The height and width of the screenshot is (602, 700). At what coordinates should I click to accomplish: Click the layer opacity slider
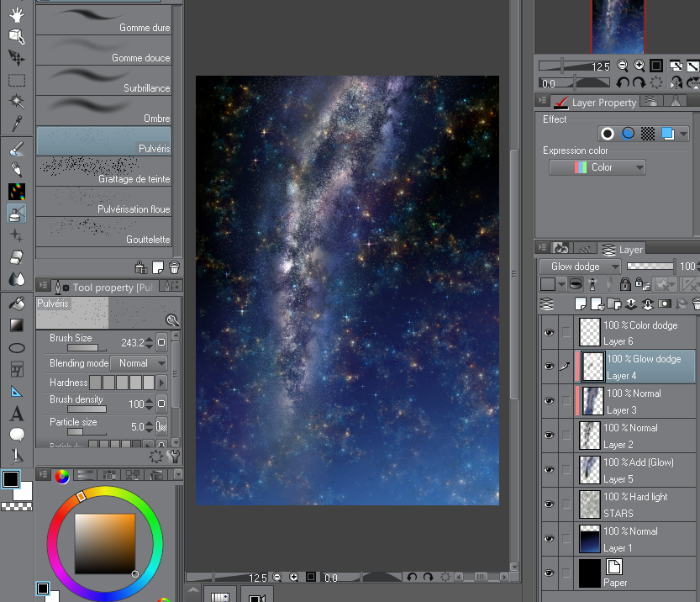click(x=650, y=267)
